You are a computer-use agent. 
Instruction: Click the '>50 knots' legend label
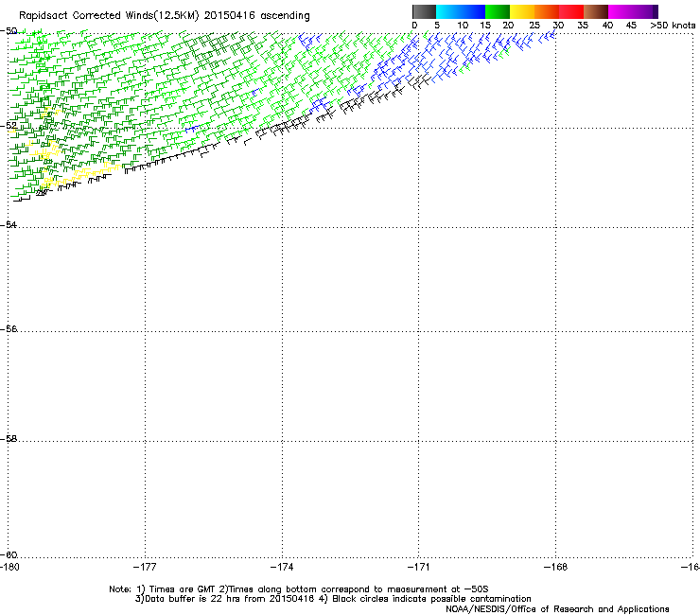673,26
